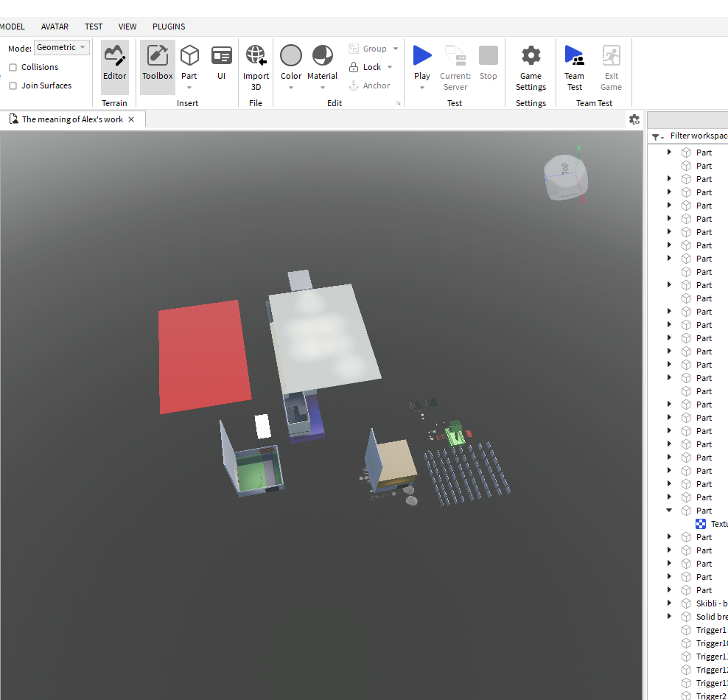Expand the Solid bre item in Explorer
The width and height of the screenshot is (728, 700).
pyautogui.click(x=669, y=617)
